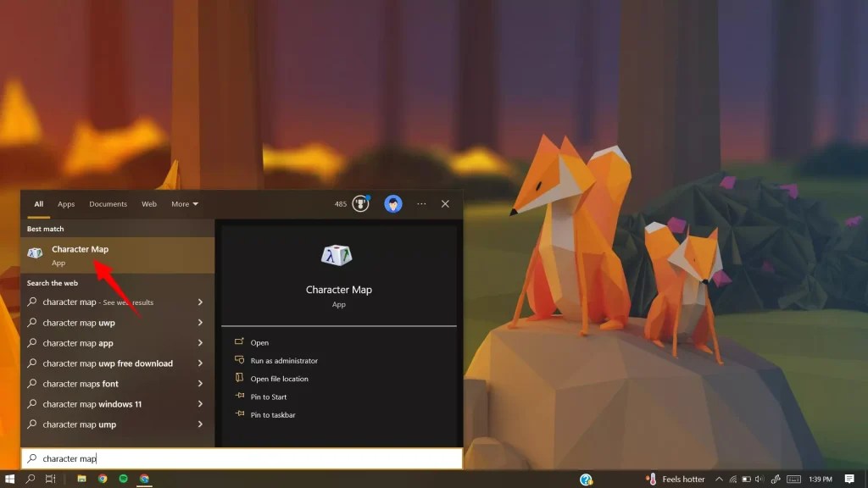Expand the More filter dropdown
The image size is (868, 488).
(184, 203)
